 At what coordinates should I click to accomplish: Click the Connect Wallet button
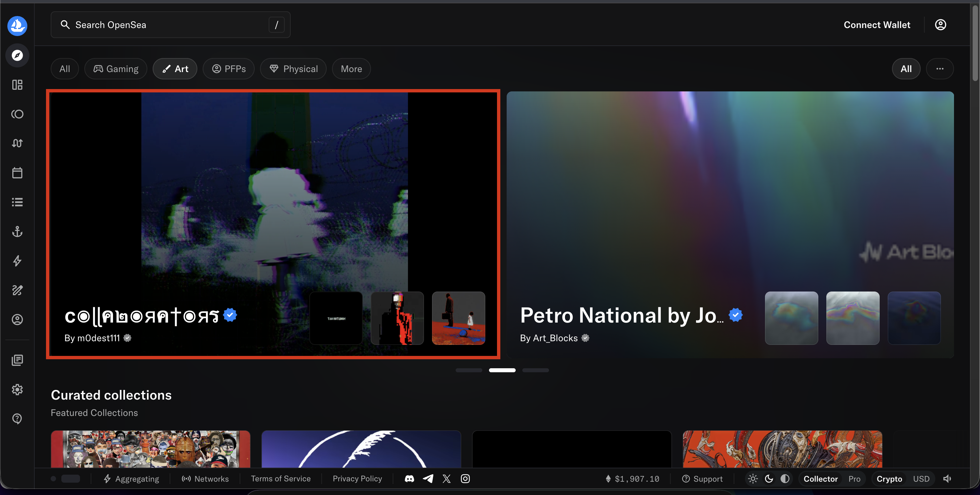[x=877, y=25]
